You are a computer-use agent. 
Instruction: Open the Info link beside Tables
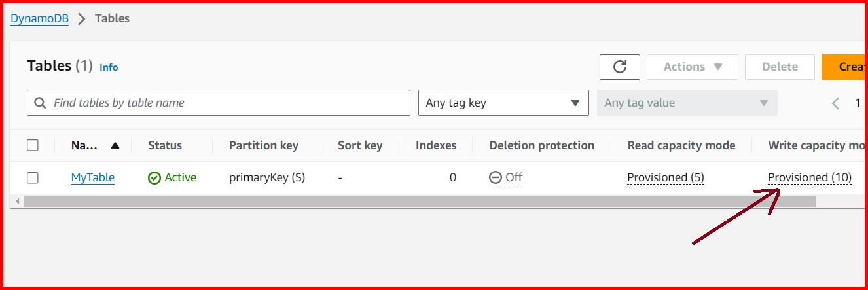click(x=109, y=67)
